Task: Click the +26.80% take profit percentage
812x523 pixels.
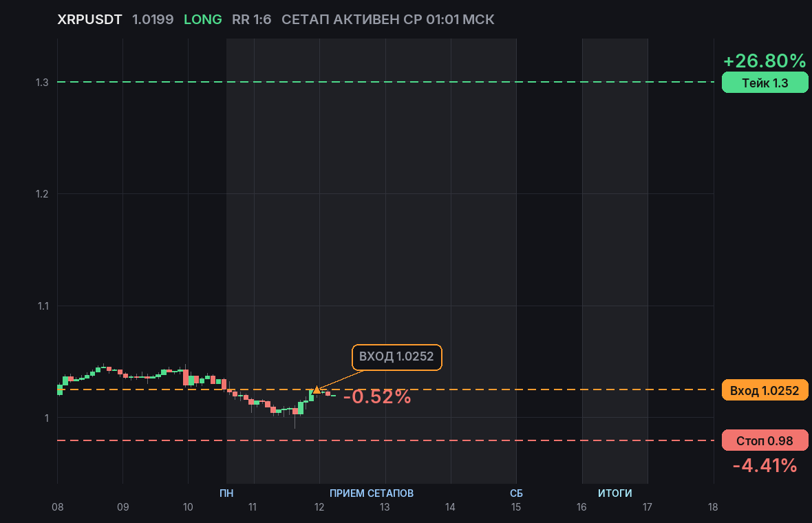Action: [765, 61]
